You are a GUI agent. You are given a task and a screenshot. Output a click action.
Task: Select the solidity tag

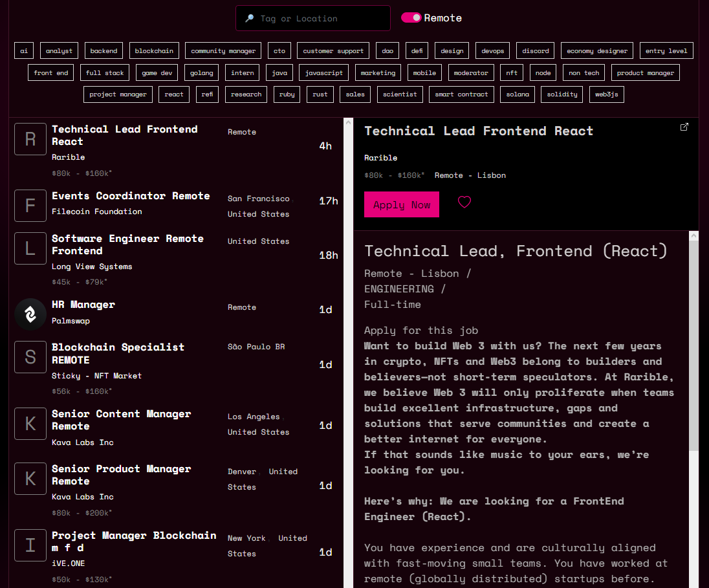pos(562,94)
